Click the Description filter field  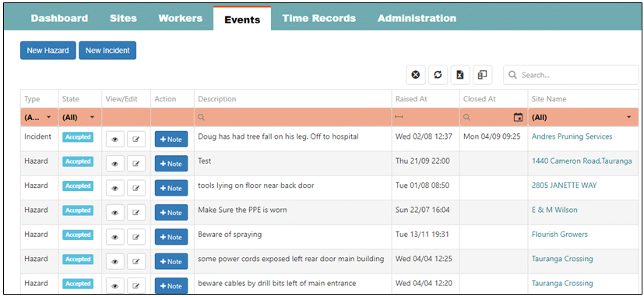pyautogui.click(x=293, y=117)
